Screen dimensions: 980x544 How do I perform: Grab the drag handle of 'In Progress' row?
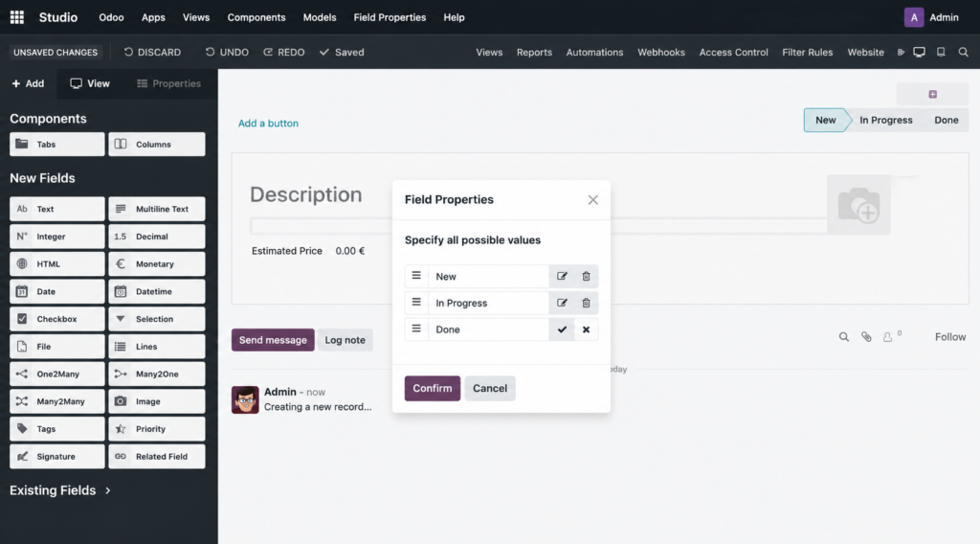[416, 302]
